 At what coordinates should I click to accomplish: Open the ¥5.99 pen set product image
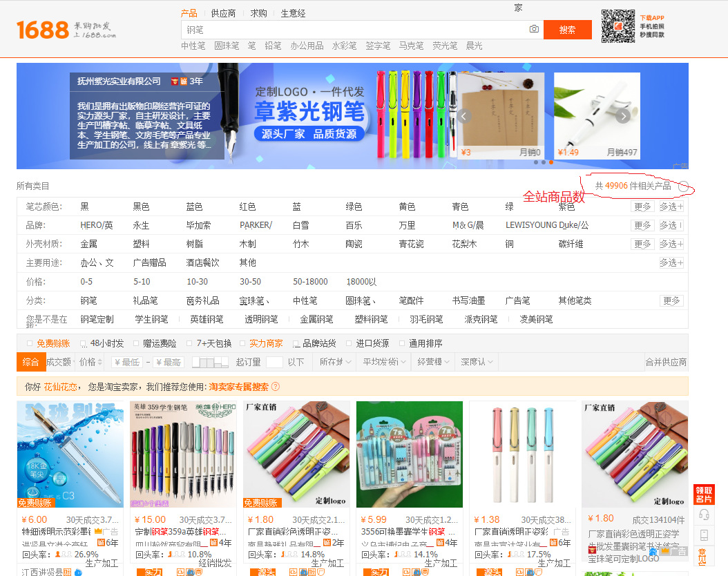[410, 454]
